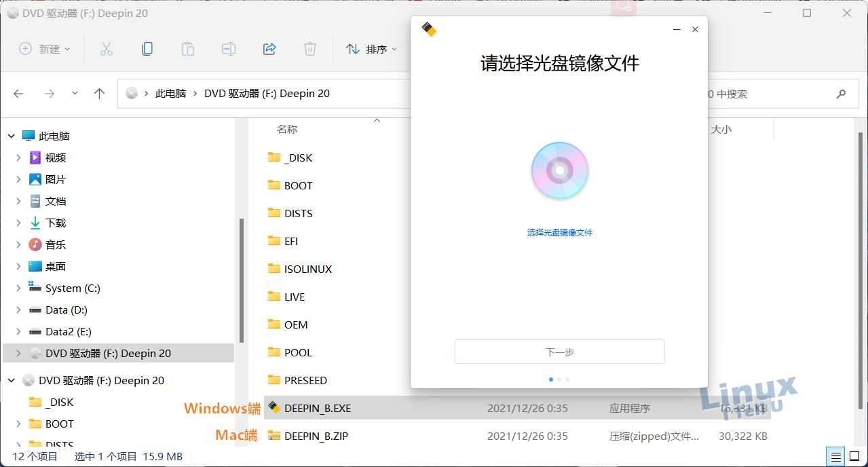This screenshot has height=467, width=868.
Task: Select 音乐 in navigation pane
Action: pos(56,244)
